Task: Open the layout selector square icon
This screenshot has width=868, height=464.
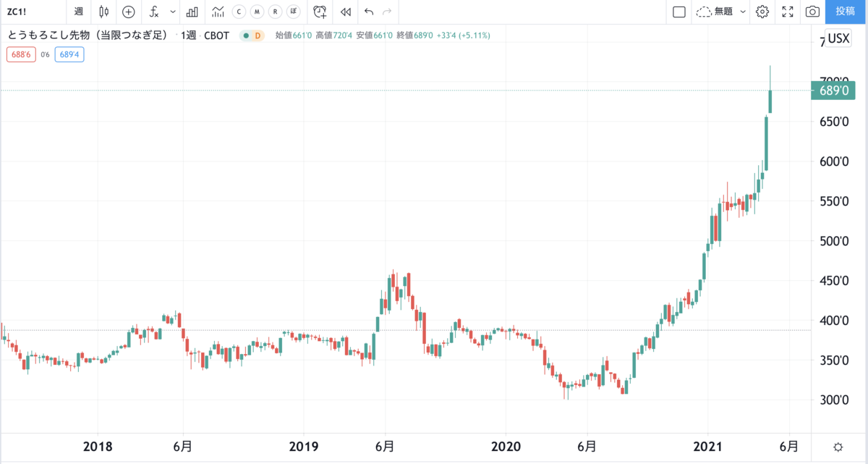Action: [x=678, y=12]
